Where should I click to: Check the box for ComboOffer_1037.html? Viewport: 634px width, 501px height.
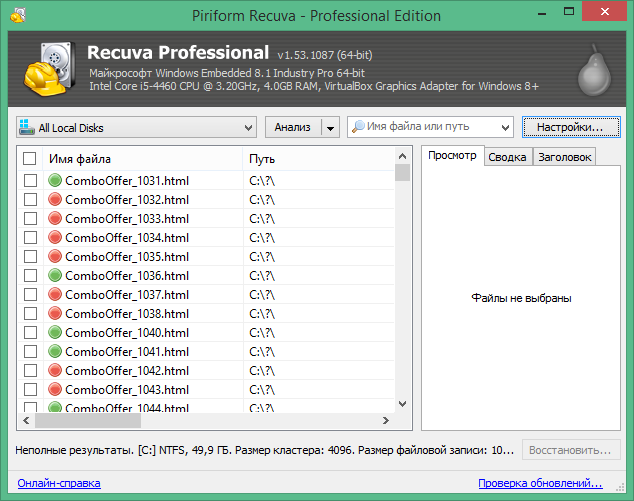point(30,294)
